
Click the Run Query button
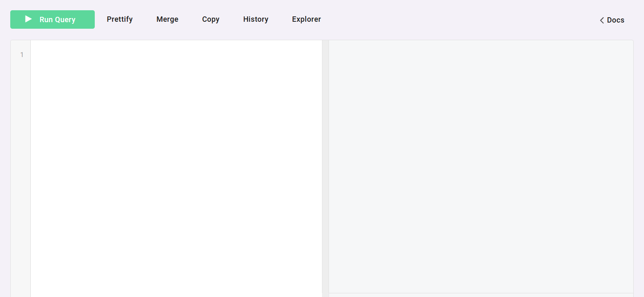(53, 19)
